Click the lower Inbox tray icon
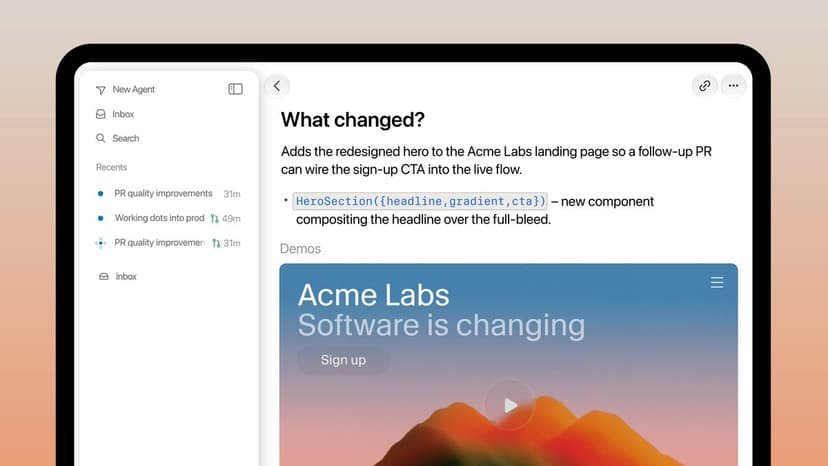Viewport: 828px width, 466px height. tap(104, 276)
